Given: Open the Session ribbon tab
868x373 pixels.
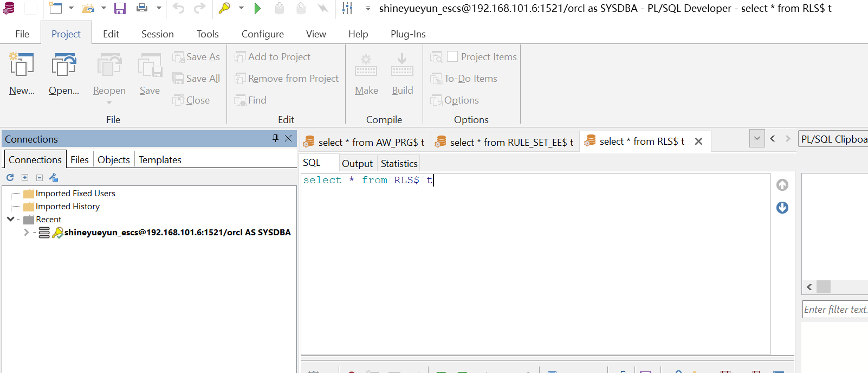Looking at the screenshot, I should (x=158, y=34).
